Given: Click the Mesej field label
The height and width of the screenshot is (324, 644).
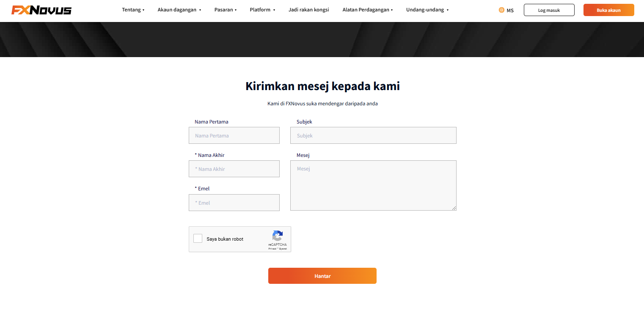Looking at the screenshot, I should point(303,155).
